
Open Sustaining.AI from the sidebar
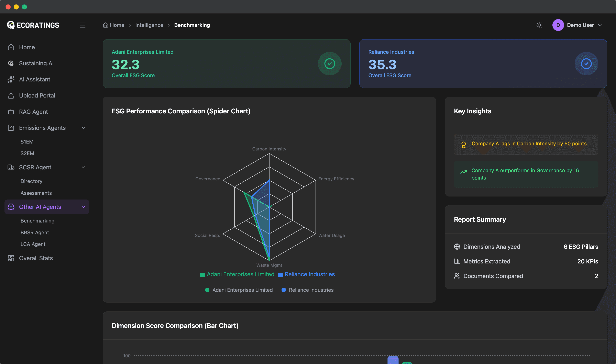pos(36,63)
